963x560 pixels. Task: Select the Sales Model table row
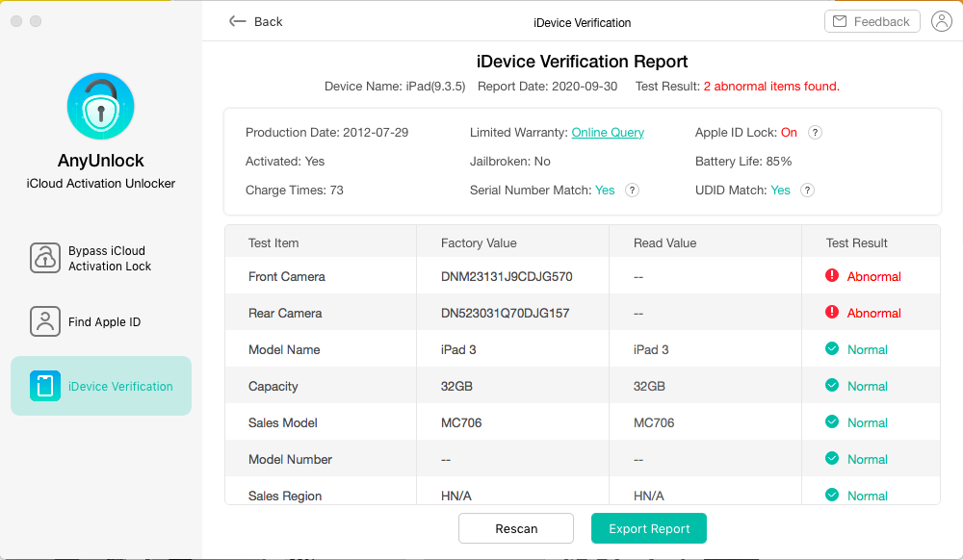(x=582, y=422)
